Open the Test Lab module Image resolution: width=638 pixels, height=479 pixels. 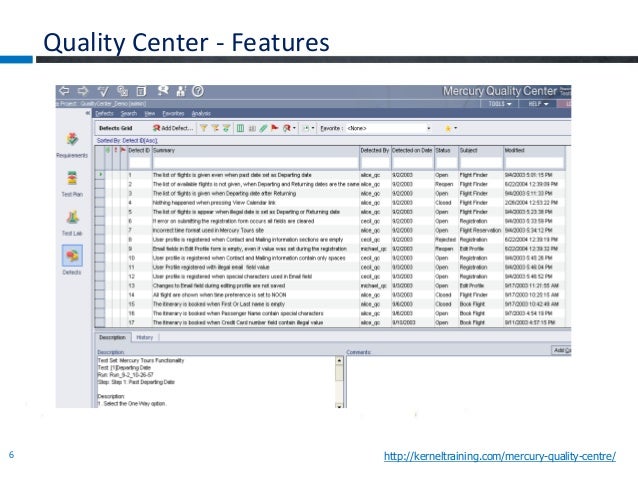[72, 223]
